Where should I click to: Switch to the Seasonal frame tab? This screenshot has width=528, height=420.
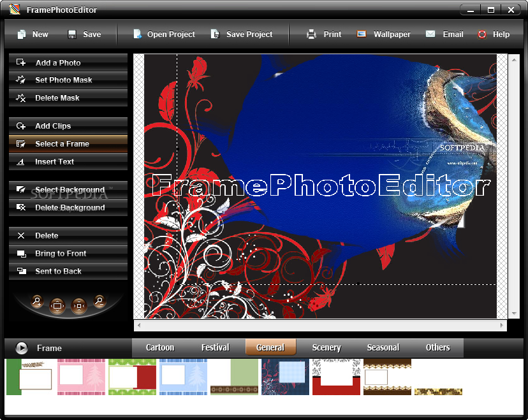coord(383,347)
